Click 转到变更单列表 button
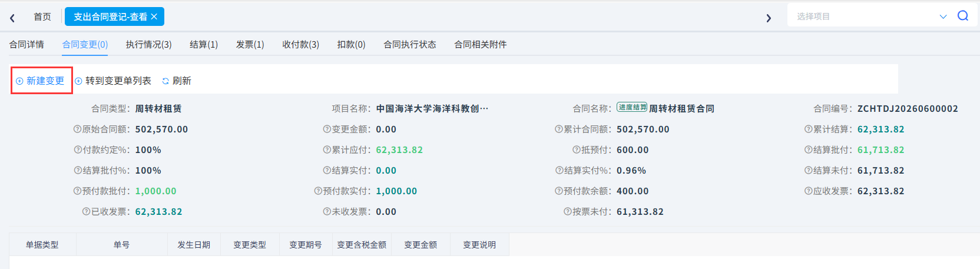 (113, 81)
